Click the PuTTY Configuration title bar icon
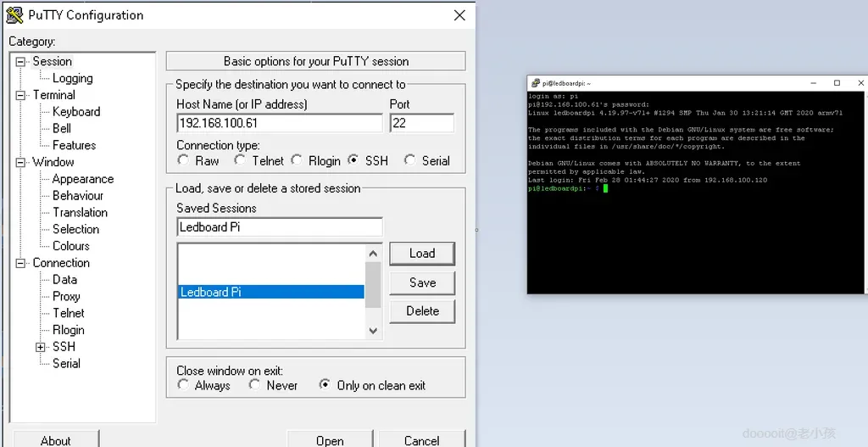This screenshot has width=868, height=447. point(14,15)
